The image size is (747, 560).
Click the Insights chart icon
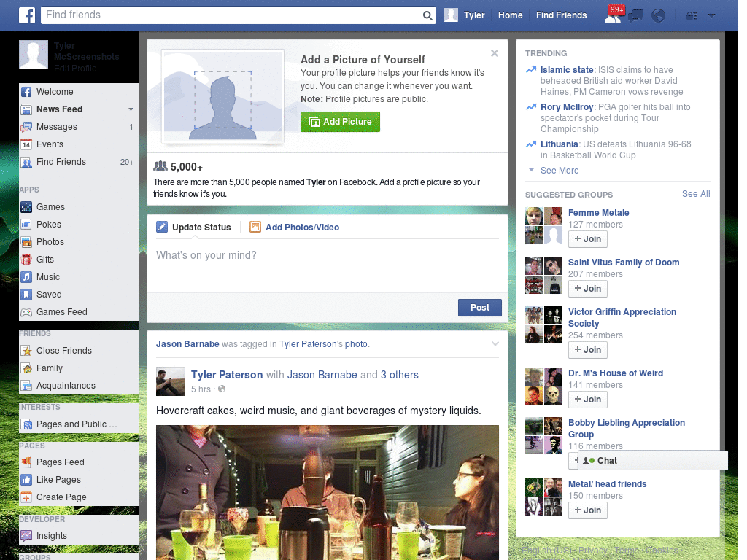pyautogui.click(x=26, y=536)
